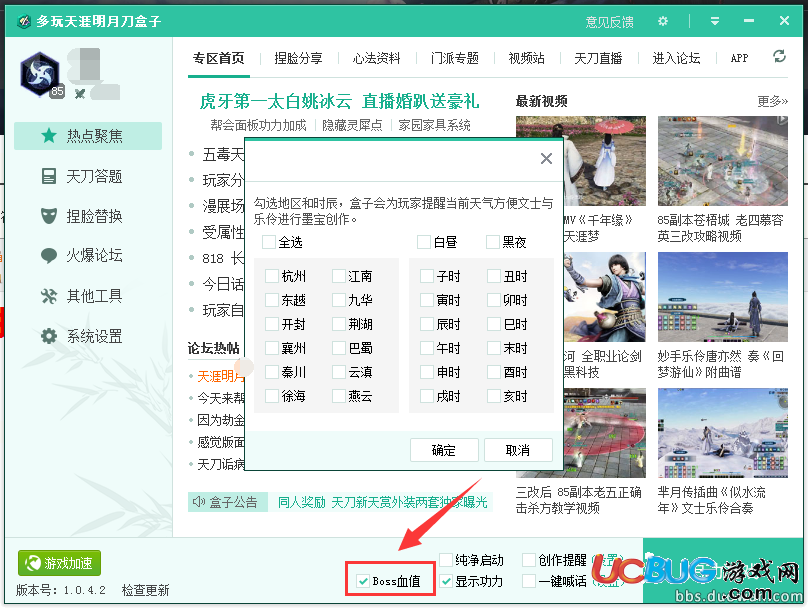808x608 pixels.
Task: Refresh the page with the refresh icon
Action: tap(779, 56)
